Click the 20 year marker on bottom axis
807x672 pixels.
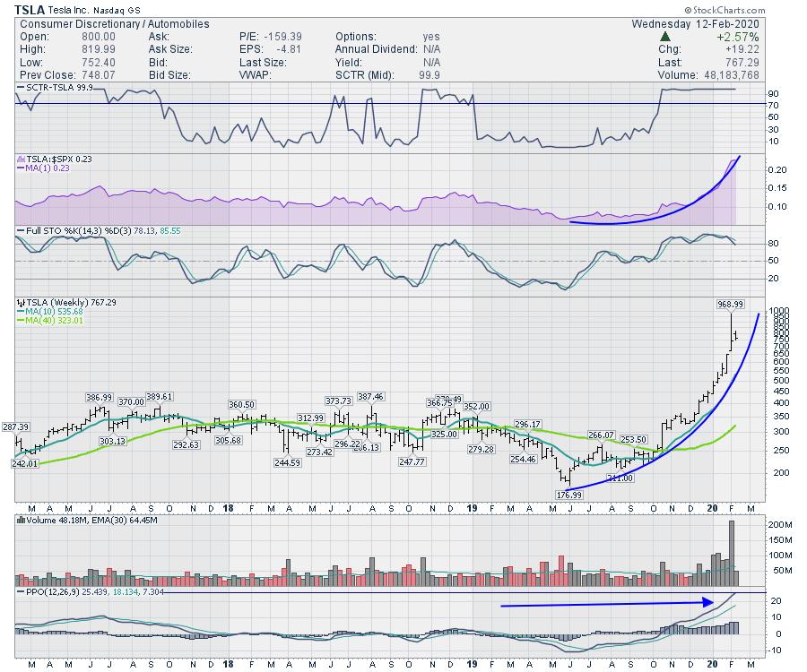pyautogui.click(x=711, y=665)
